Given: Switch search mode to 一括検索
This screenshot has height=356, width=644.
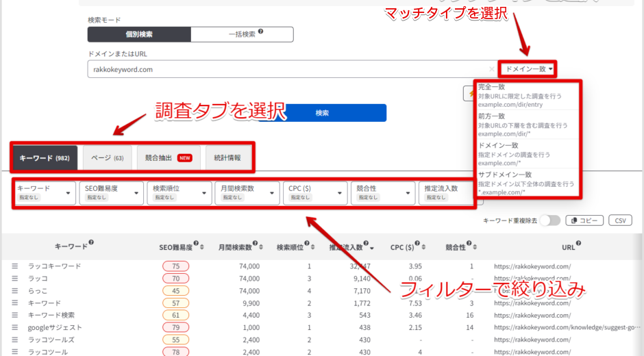Looking at the screenshot, I should 241,34.
